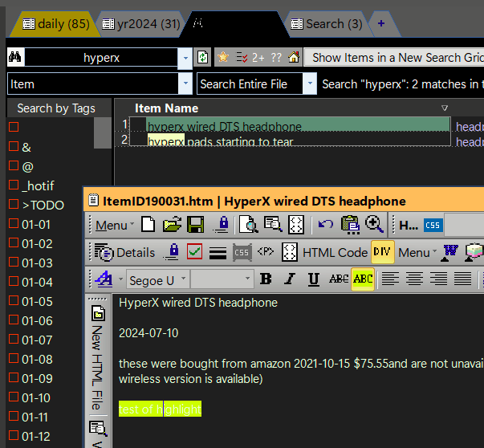
Task: Click the 2+ search option icon
Action: (x=258, y=58)
